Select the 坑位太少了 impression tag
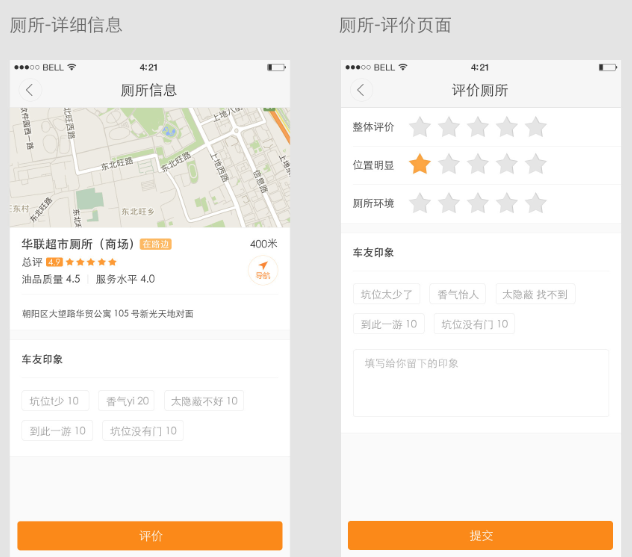632x557 pixels. [387, 294]
